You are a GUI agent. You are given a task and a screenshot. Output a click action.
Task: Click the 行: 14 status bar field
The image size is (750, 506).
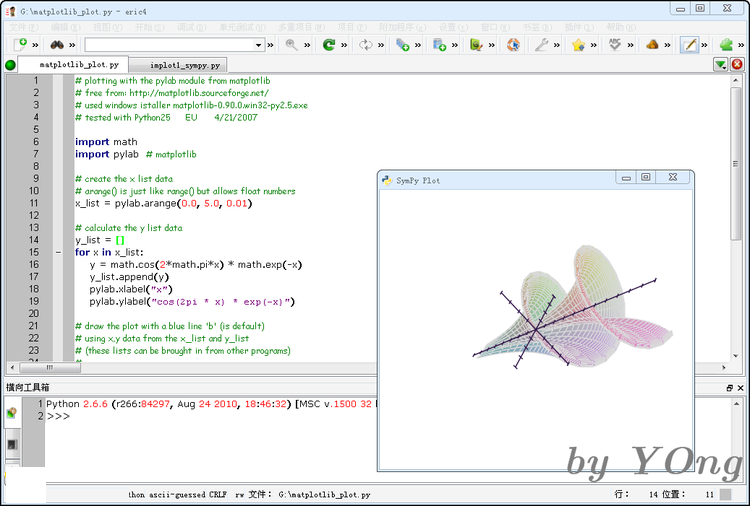coord(636,494)
